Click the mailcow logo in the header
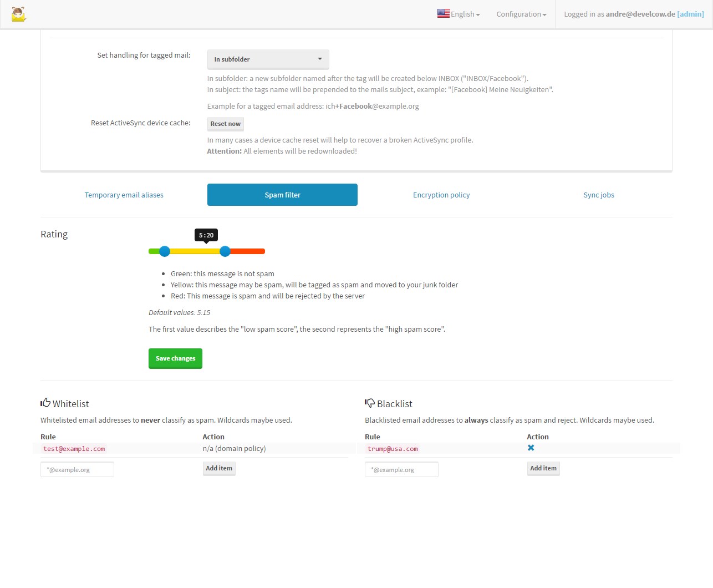The image size is (713, 588). point(18,14)
